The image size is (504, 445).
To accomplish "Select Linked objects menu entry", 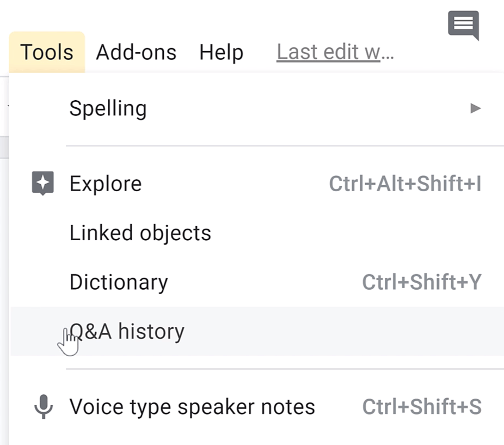I will (256, 233).
